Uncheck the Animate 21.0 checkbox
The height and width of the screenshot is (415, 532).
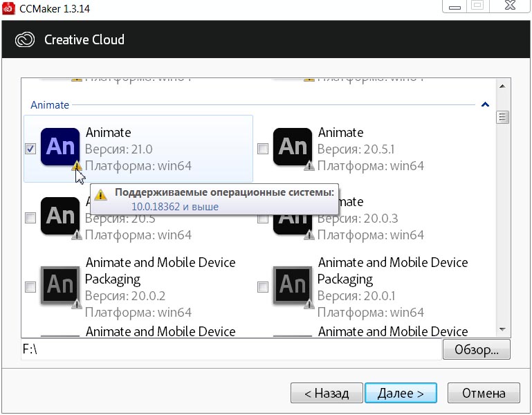[x=30, y=149]
